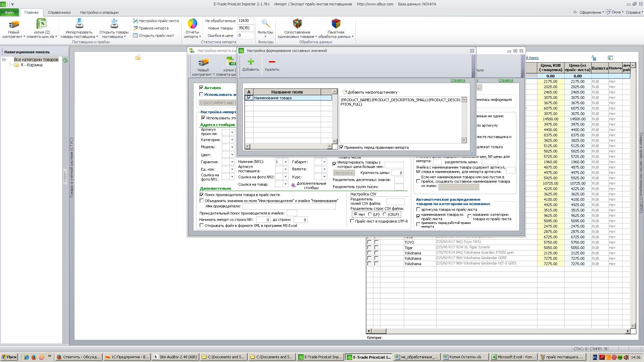Viewport: 644px width, 362px height.
Task: Click Справка link in the composite values dialog
Action: point(458,80)
